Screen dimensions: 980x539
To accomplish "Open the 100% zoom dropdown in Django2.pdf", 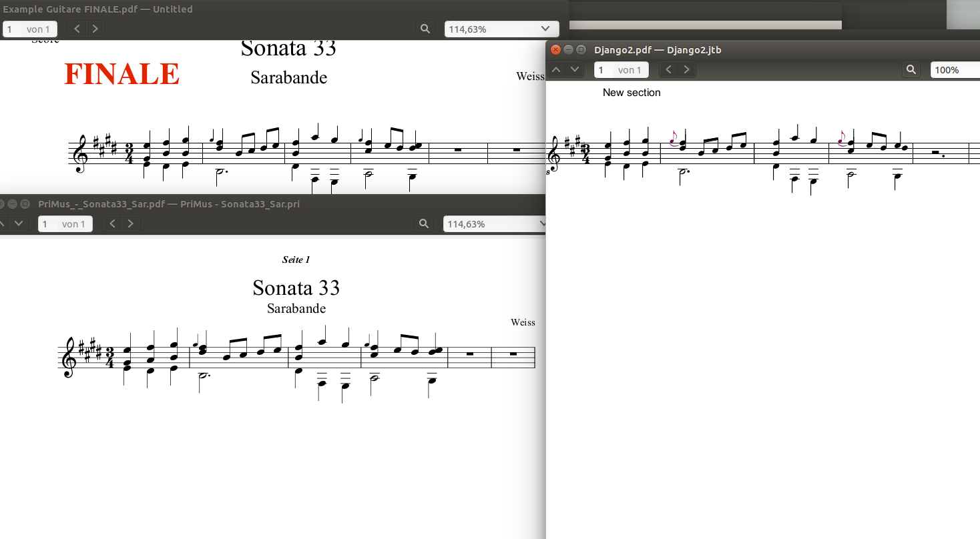I will tap(955, 70).
